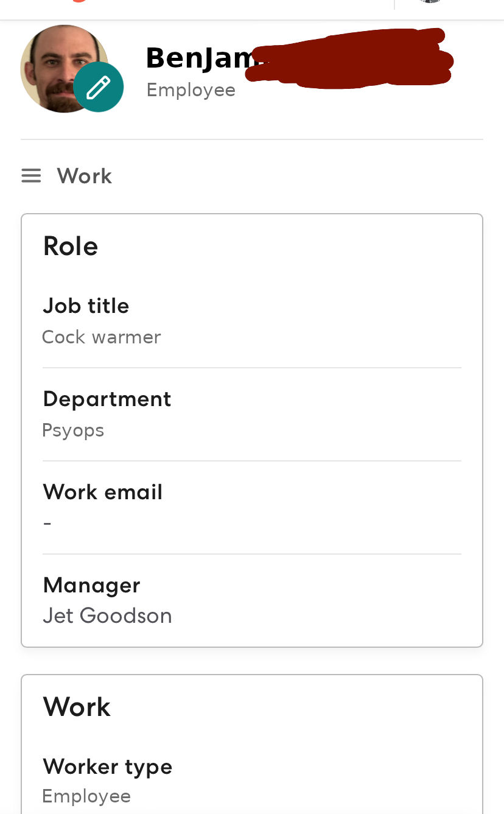
Task: Select the Job title field label
Action: pyautogui.click(x=86, y=306)
